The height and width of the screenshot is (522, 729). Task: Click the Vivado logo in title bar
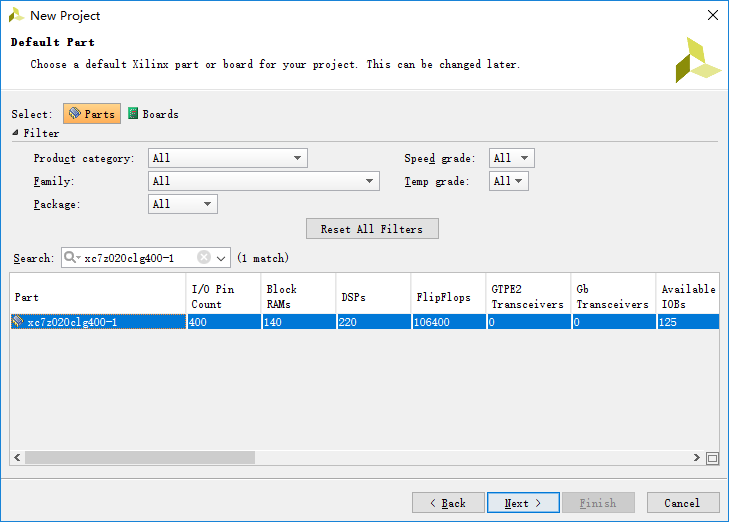[x=16, y=15]
